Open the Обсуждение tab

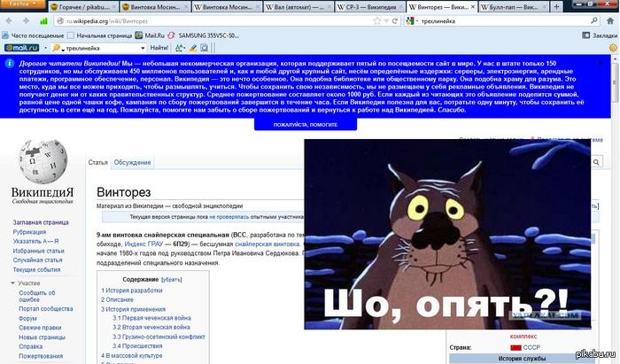[132, 162]
